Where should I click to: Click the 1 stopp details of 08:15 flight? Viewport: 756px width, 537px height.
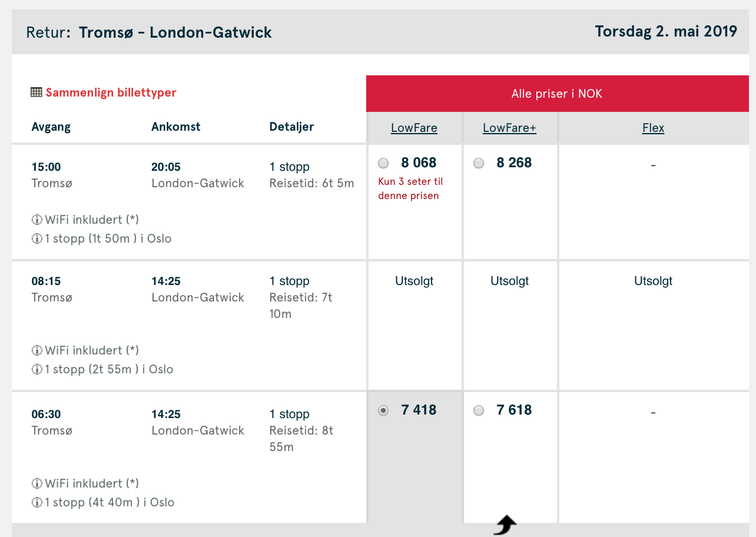[289, 281]
